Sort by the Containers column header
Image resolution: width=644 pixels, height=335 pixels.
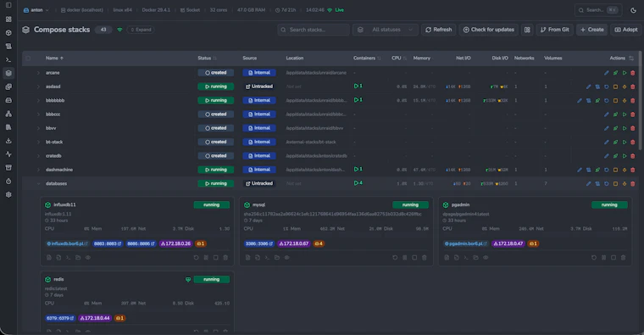(367, 58)
